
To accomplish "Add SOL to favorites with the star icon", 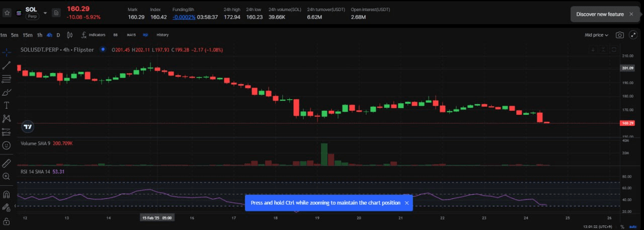I will pyautogui.click(x=7, y=13).
